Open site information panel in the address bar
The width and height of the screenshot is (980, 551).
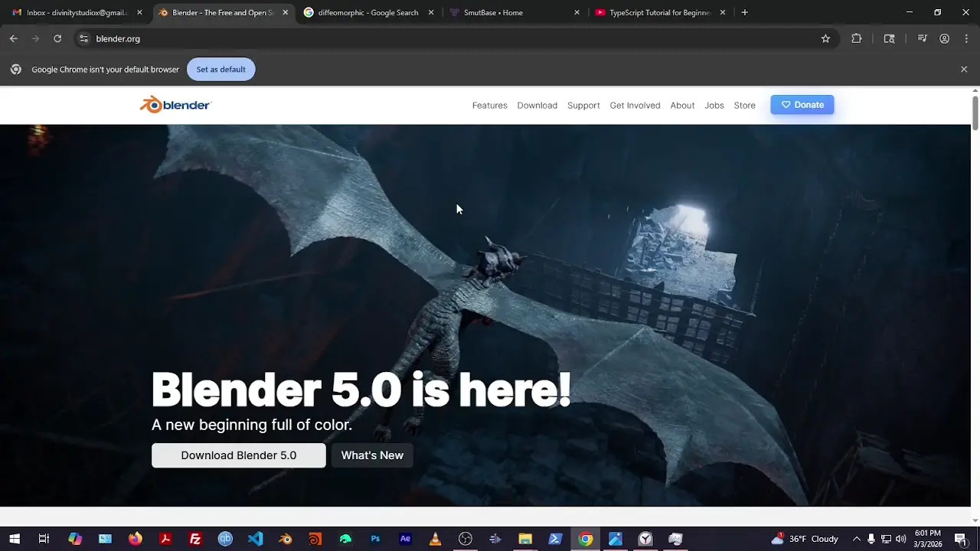pos(83,38)
